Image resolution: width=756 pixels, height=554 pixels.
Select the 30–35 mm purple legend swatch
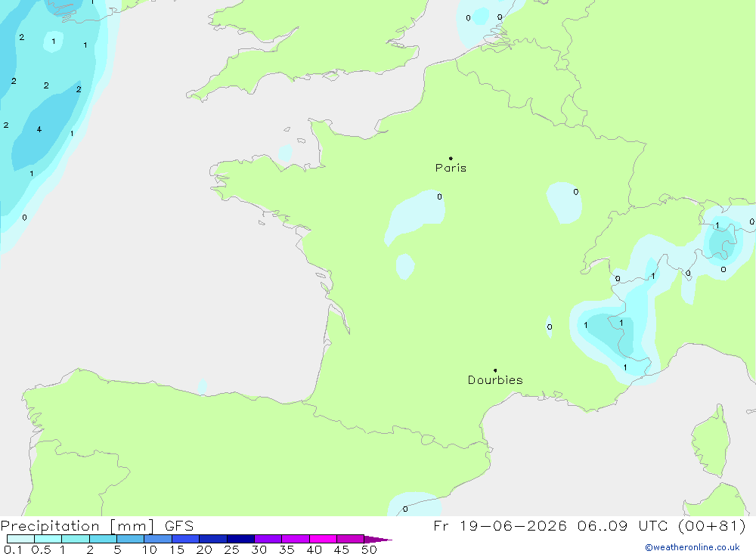268,539
